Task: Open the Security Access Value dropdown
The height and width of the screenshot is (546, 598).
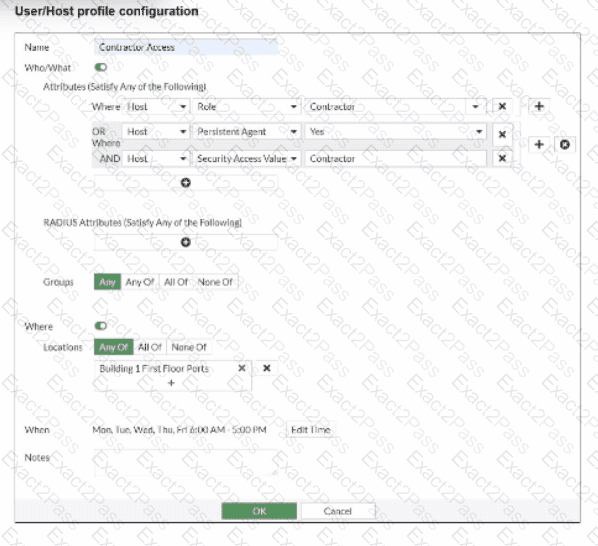Action: 247,159
